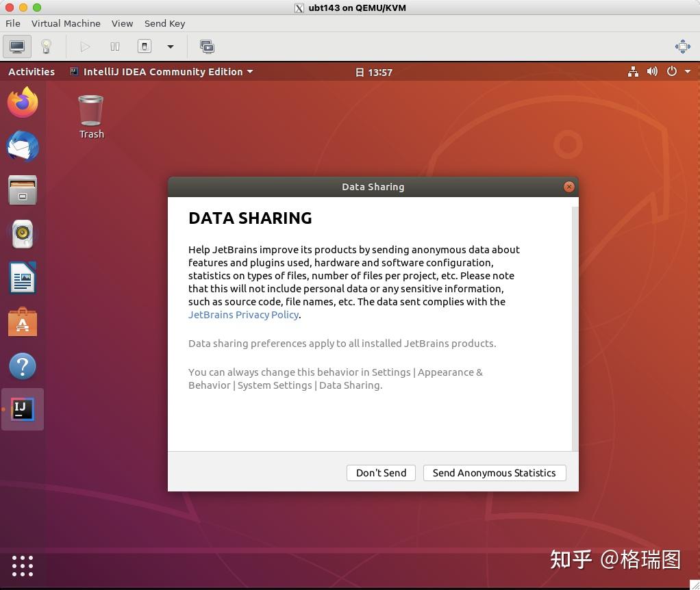Open Rhythmbox music player from dock

tap(23, 233)
